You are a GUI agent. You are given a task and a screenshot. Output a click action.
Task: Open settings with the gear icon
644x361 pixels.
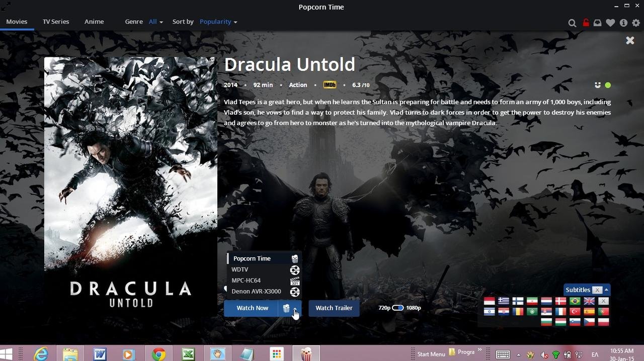pos(636,23)
